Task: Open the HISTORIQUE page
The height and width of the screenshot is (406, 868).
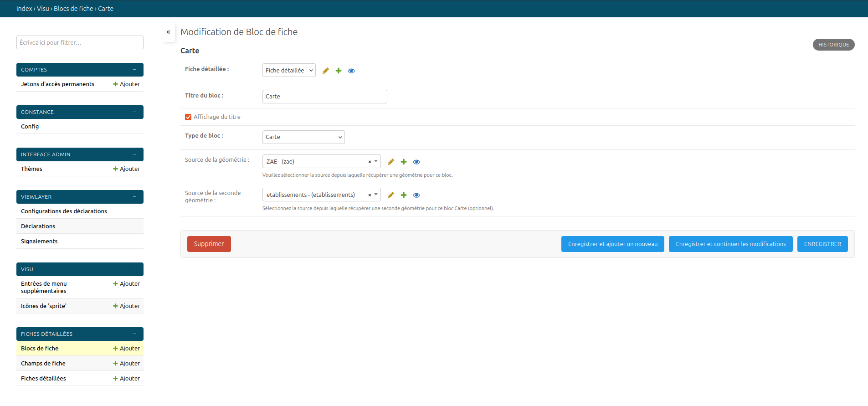Action: (833, 45)
